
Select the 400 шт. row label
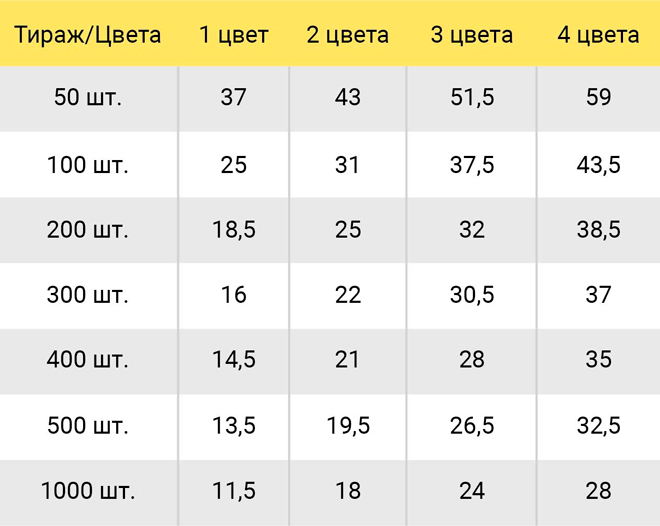[x=88, y=360]
